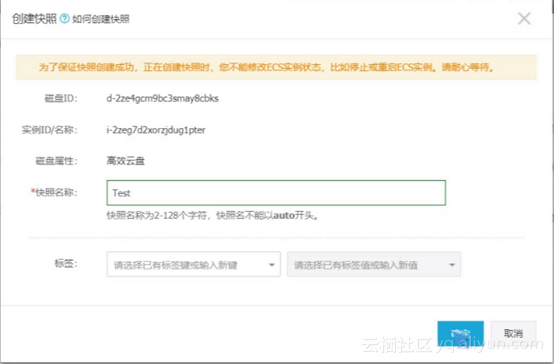Click the 实例ID/名称 label

(x=49, y=130)
